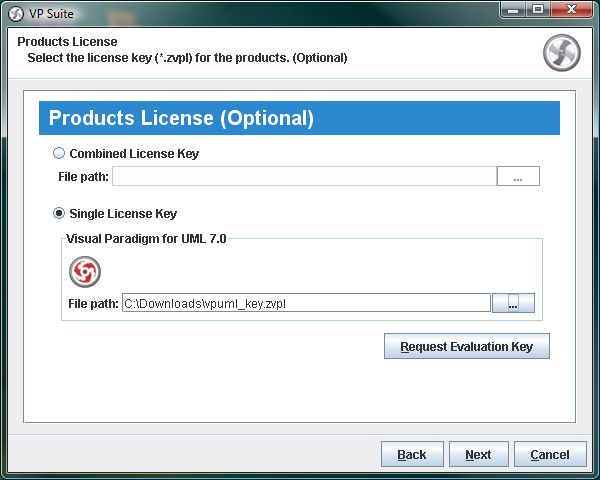
Task: Click the 'Select the license key (*.zvpl)' instruction text
Action: (x=187, y=58)
